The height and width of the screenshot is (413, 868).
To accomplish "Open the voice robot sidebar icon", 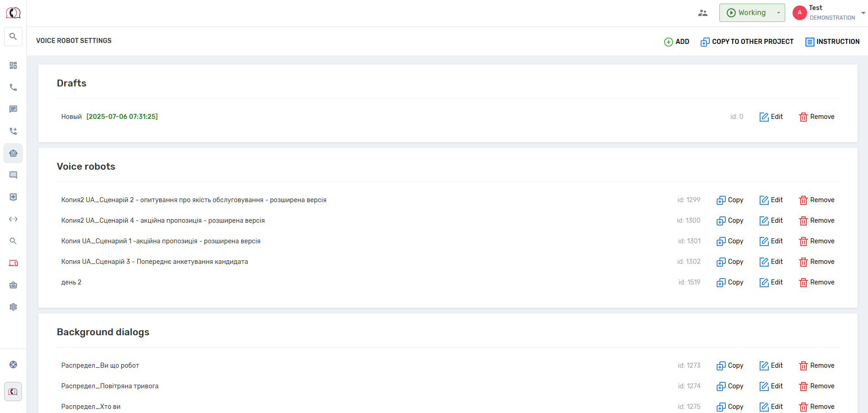I will [x=13, y=153].
